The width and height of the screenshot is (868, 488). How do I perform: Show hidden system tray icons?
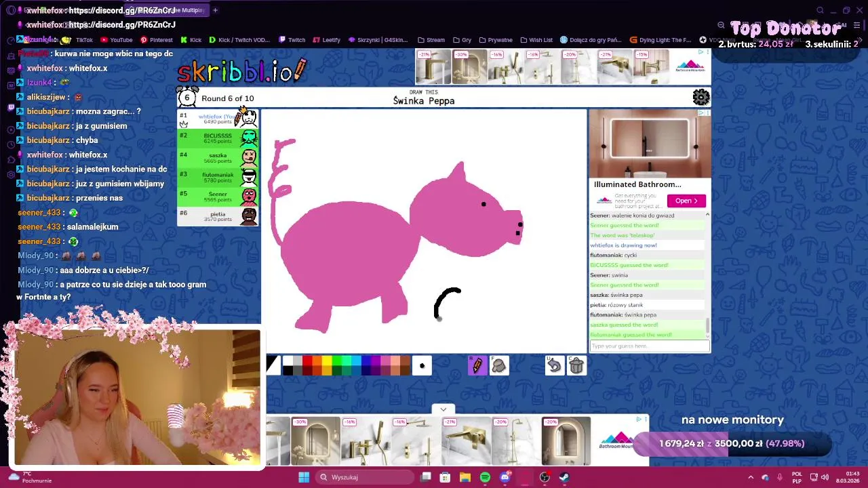point(751,477)
